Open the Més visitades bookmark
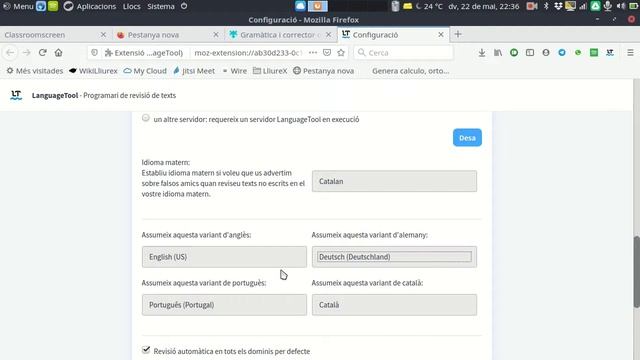 pyautogui.click(x=35, y=71)
